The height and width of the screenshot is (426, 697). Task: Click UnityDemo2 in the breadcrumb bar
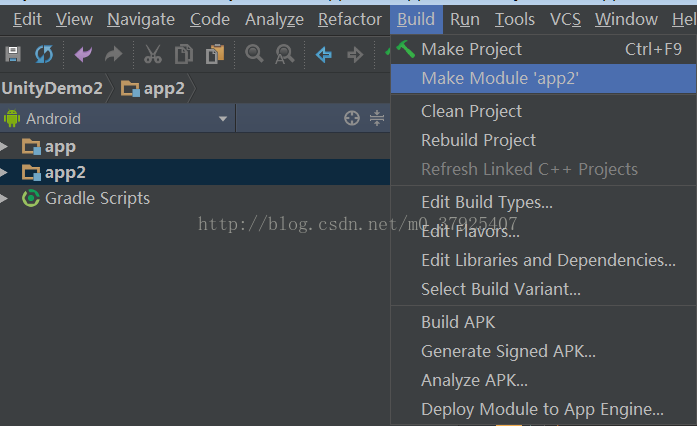52,88
